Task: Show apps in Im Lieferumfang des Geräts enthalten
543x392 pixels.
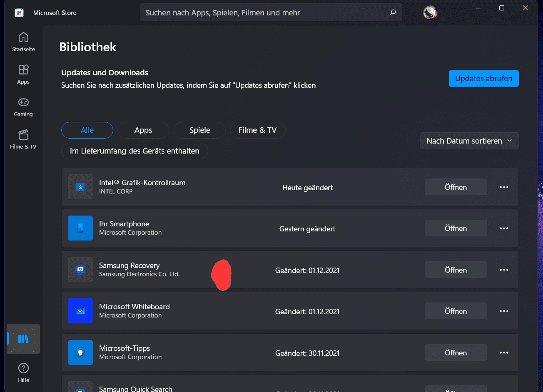Action: (135, 151)
